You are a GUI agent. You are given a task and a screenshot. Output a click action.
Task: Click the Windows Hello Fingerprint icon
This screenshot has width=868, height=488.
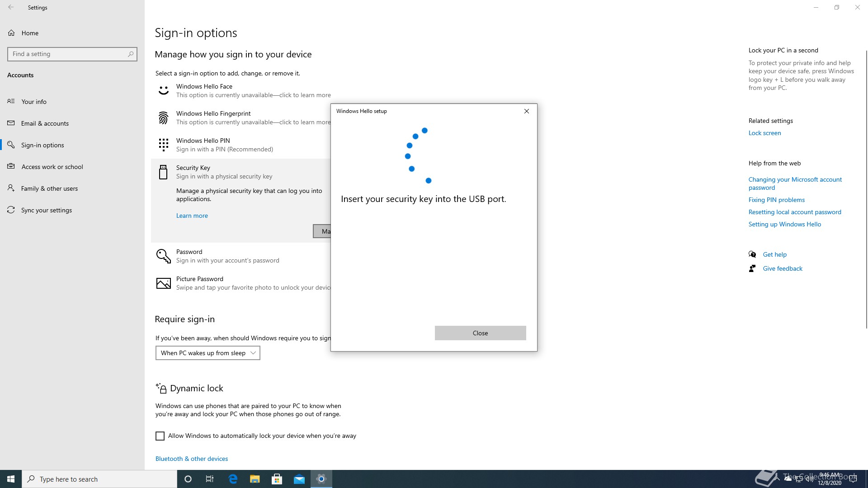click(163, 118)
